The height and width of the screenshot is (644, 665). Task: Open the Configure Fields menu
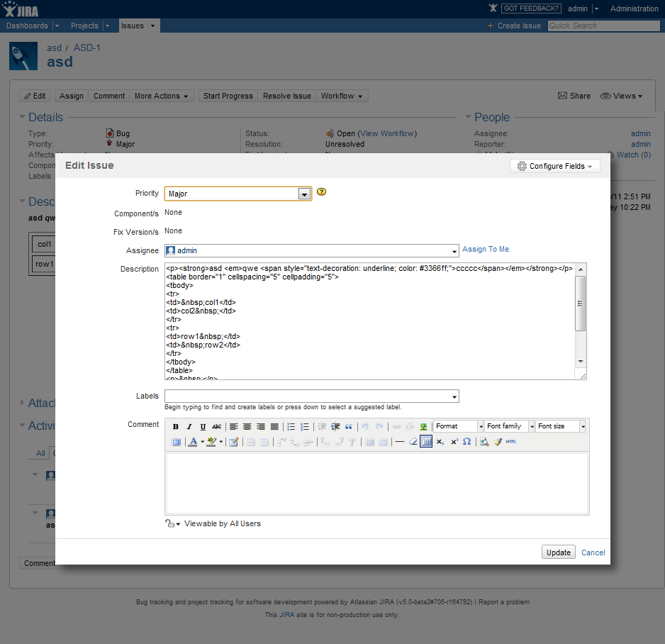[554, 166]
